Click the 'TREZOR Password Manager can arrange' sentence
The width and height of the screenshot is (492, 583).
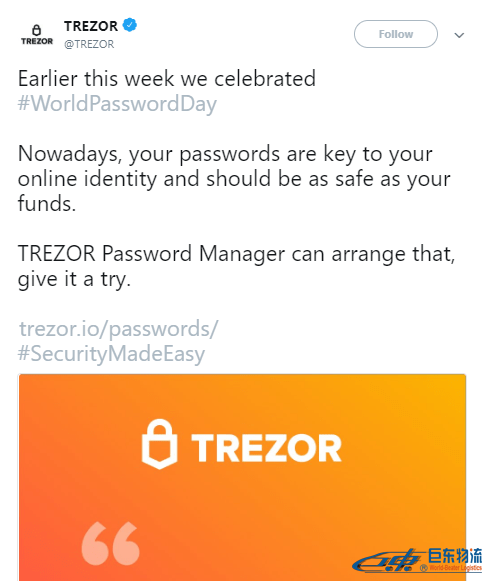coord(237,254)
